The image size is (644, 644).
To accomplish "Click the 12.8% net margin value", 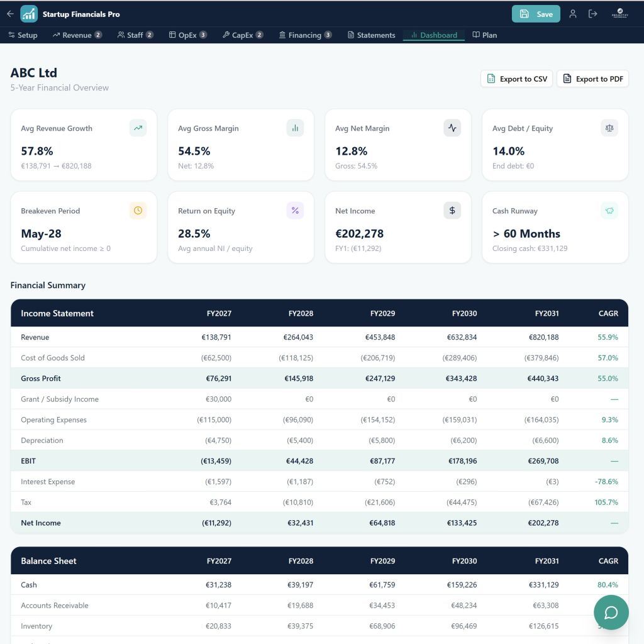I will (x=351, y=151).
